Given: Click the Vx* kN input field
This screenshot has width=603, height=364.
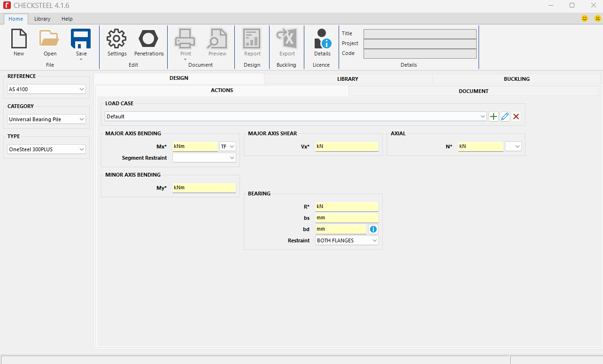Looking at the screenshot, I should tap(347, 147).
